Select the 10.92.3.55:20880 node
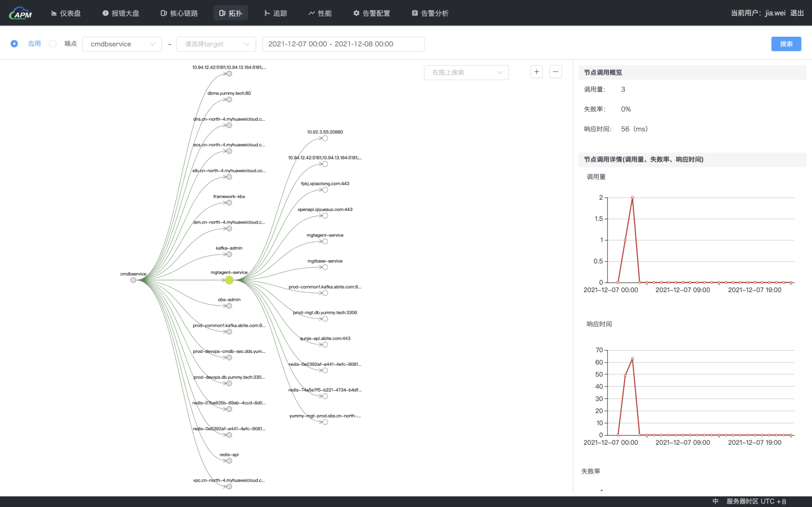This screenshot has width=812, height=507. [325, 138]
